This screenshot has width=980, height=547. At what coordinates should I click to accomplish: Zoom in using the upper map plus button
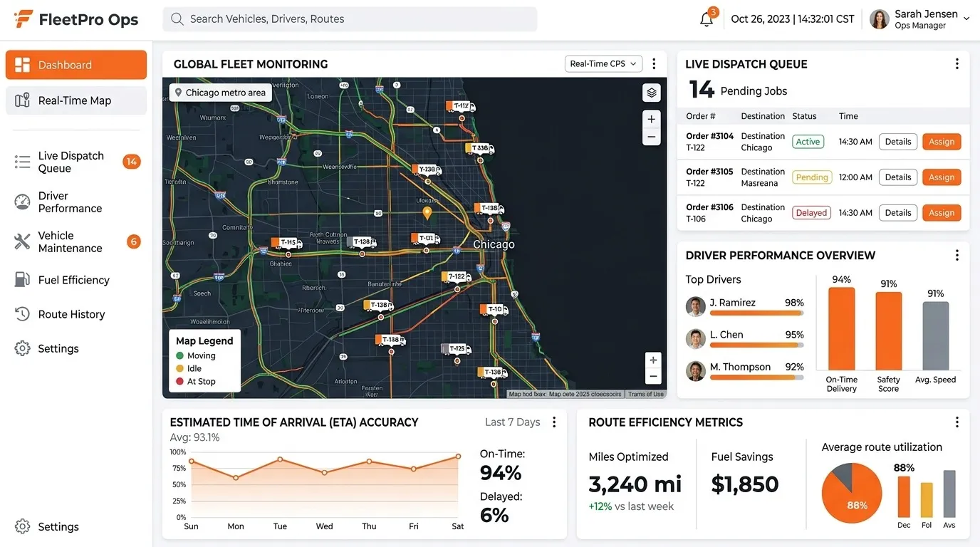[651, 120]
